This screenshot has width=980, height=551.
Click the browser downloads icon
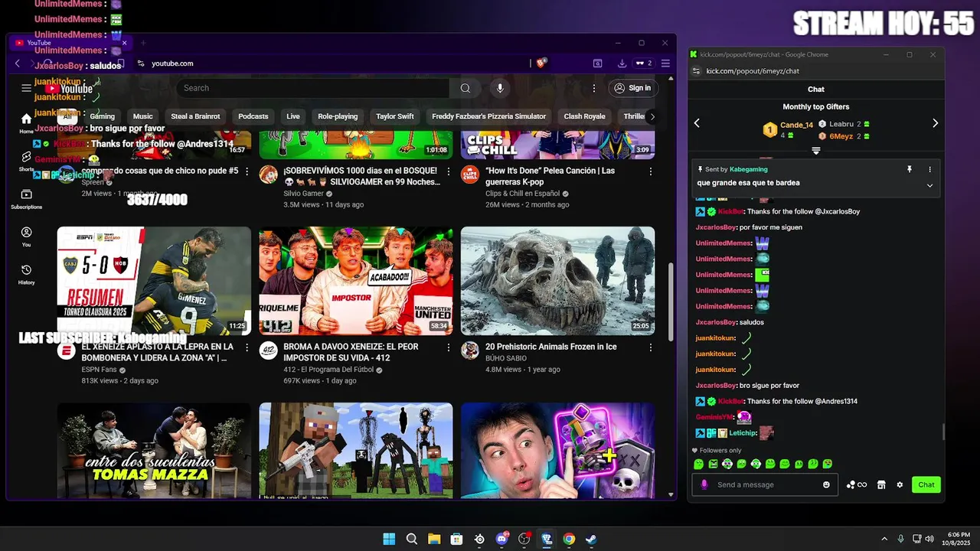(622, 64)
